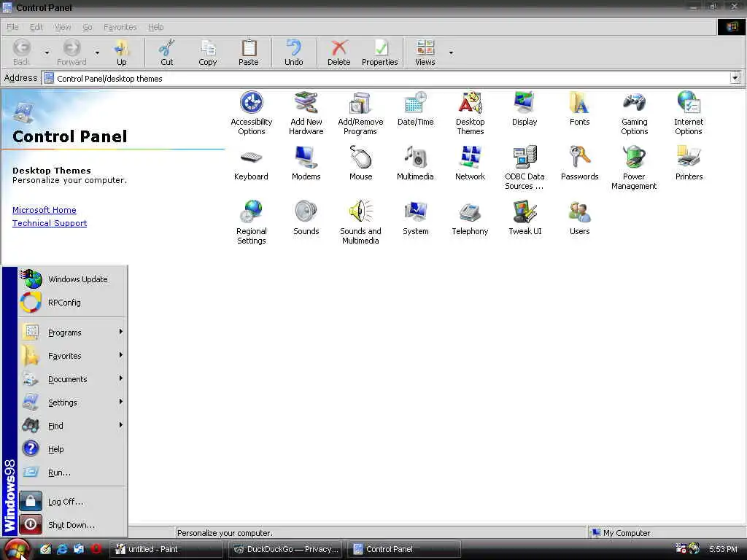Open Help from the Start menu
The height and width of the screenshot is (560, 747).
(x=73, y=448)
